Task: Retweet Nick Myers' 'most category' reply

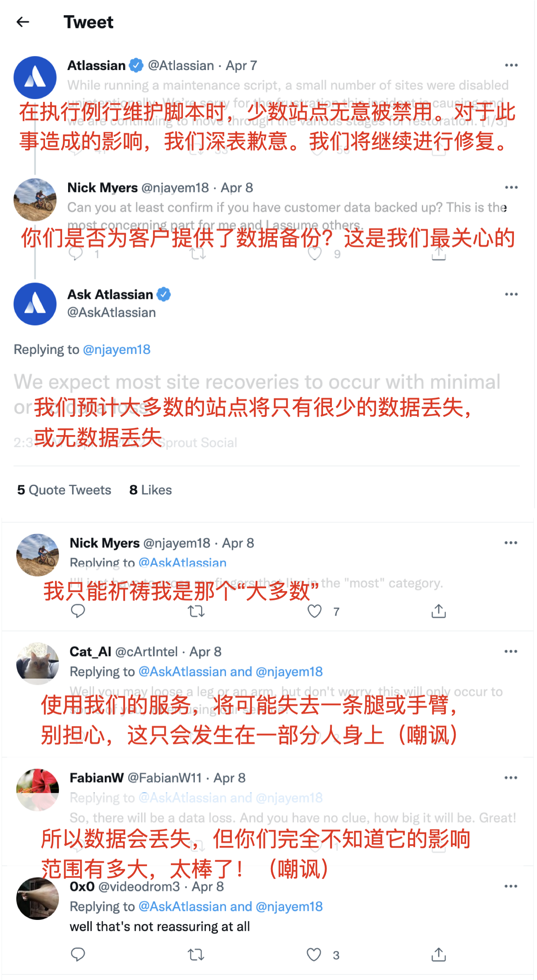Action: click(196, 611)
